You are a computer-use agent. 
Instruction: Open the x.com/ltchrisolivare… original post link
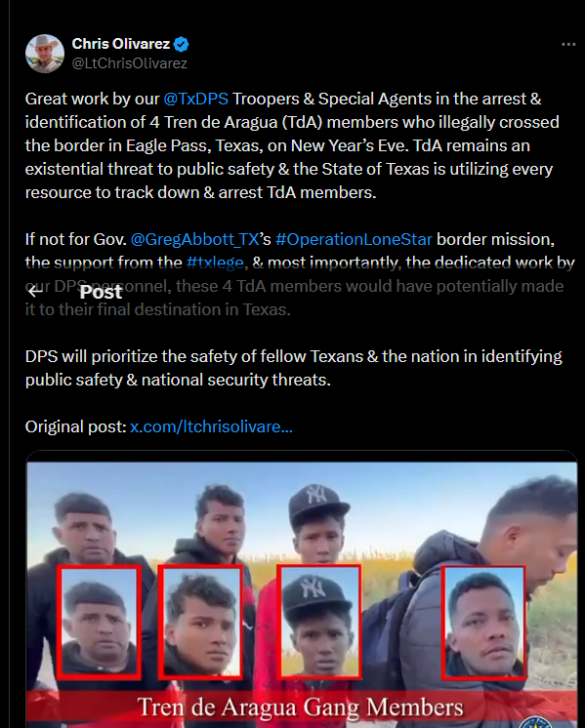[211, 426]
